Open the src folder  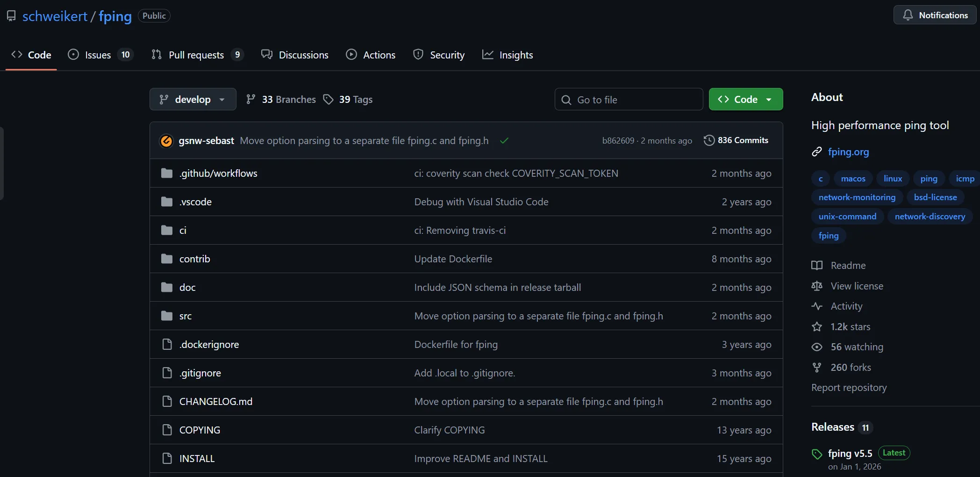[x=186, y=316]
